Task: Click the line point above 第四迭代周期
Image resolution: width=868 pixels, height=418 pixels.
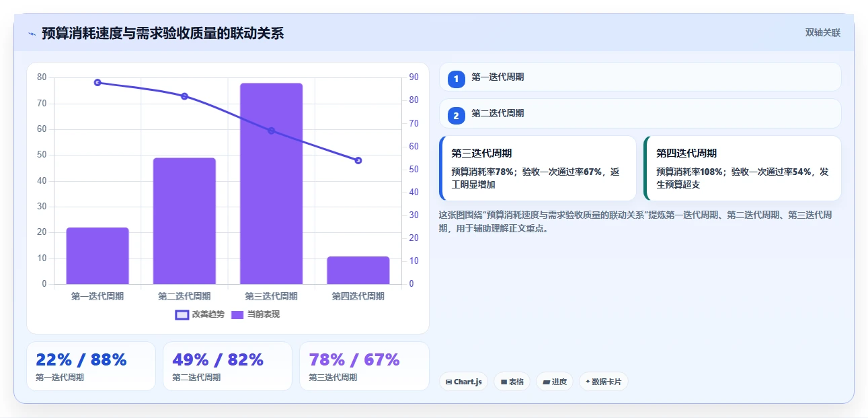Action: 358,160
